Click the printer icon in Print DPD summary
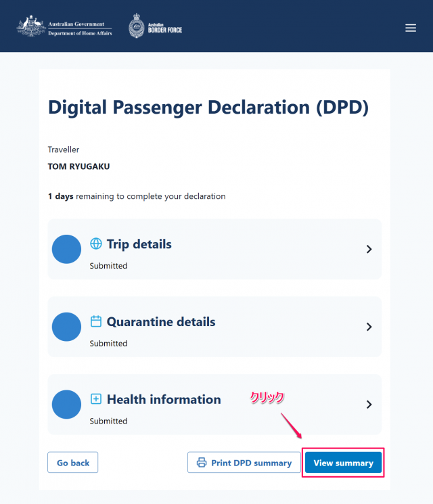The image size is (433, 504). tap(202, 463)
